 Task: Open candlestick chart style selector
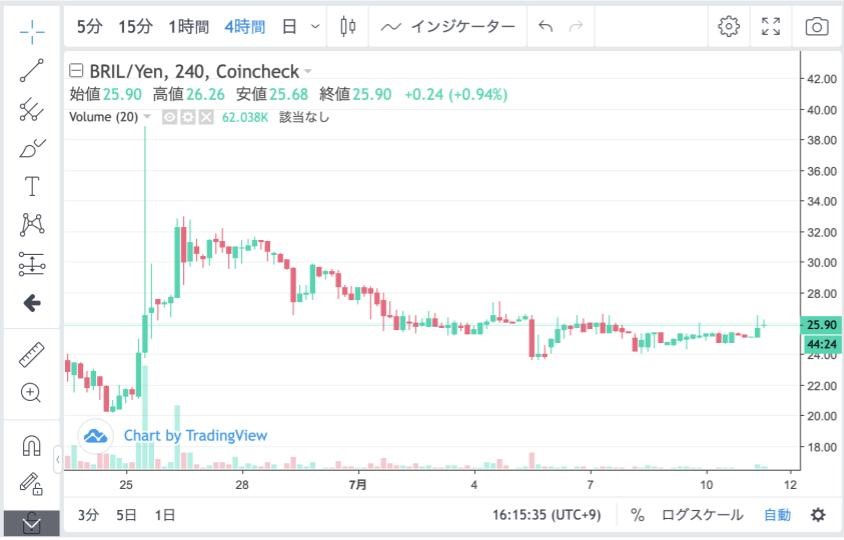347,27
